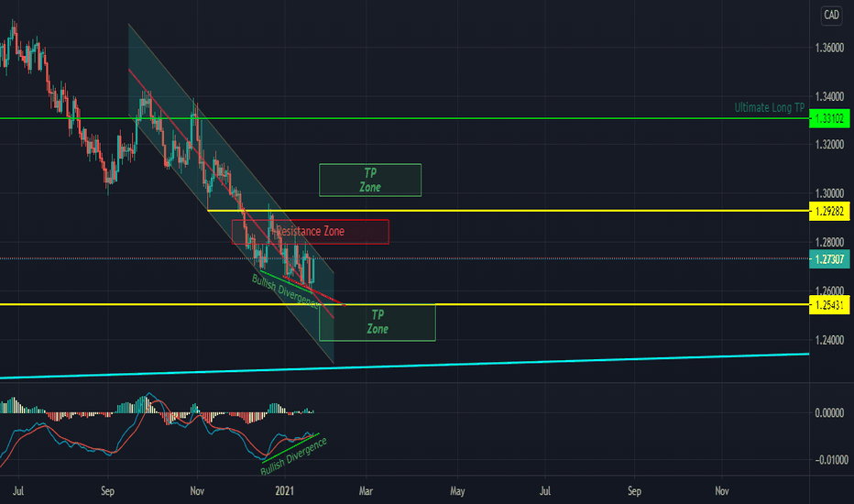
Task: Click the 1.36000 price axis label
Action: point(829,48)
